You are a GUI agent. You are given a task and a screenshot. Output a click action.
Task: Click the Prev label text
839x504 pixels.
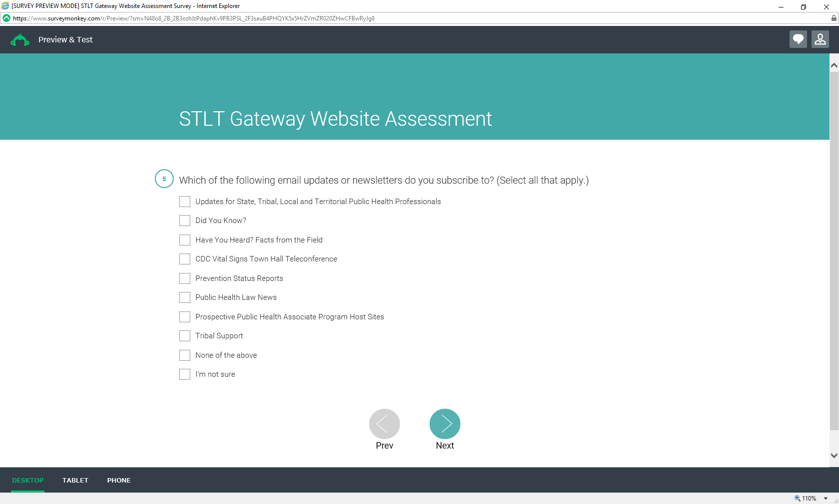(385, 446)
